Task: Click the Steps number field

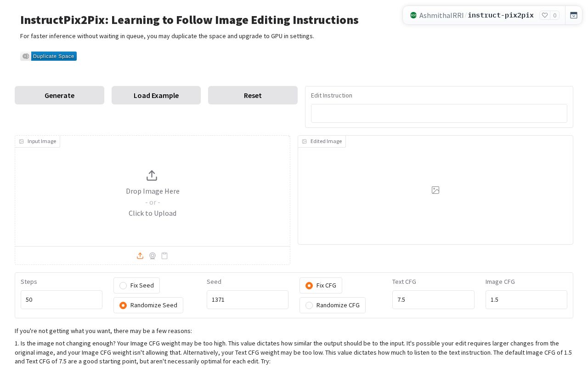Action: pyautogui.click(x=62, y=299)
